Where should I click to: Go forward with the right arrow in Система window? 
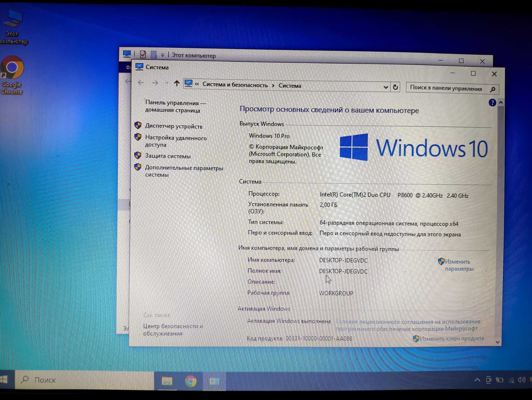155,83
